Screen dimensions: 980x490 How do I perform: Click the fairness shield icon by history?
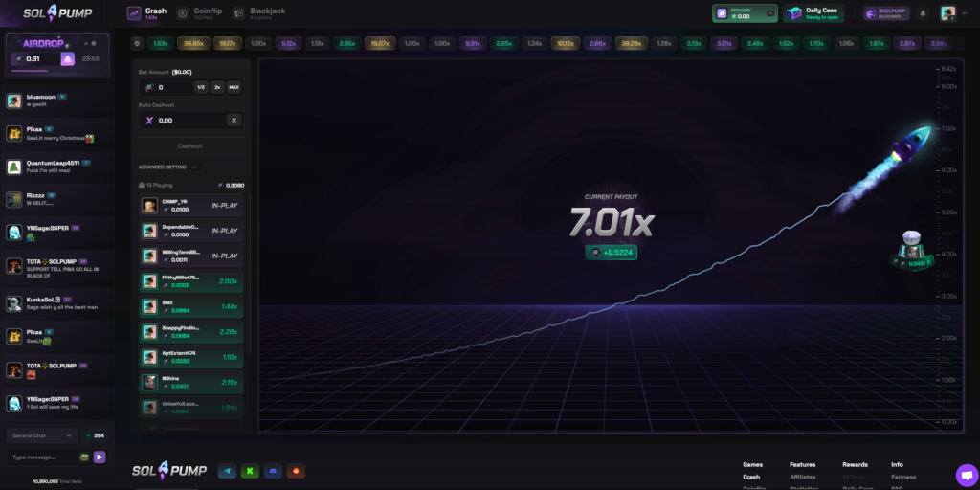coord(138,44)
